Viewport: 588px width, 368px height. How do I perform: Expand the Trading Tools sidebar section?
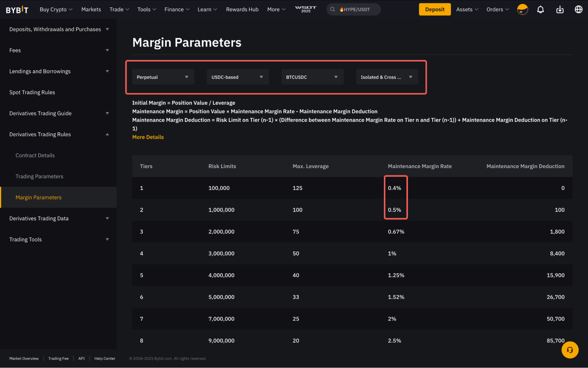59,239
